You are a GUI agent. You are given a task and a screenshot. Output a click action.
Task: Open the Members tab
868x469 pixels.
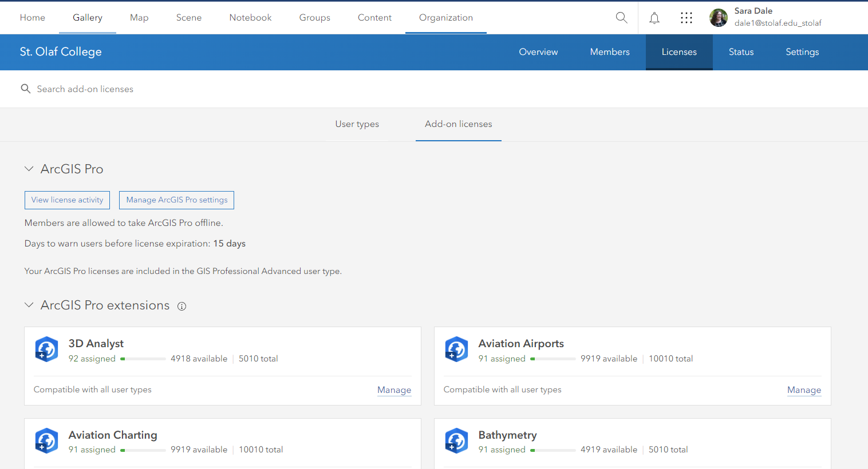609,51
